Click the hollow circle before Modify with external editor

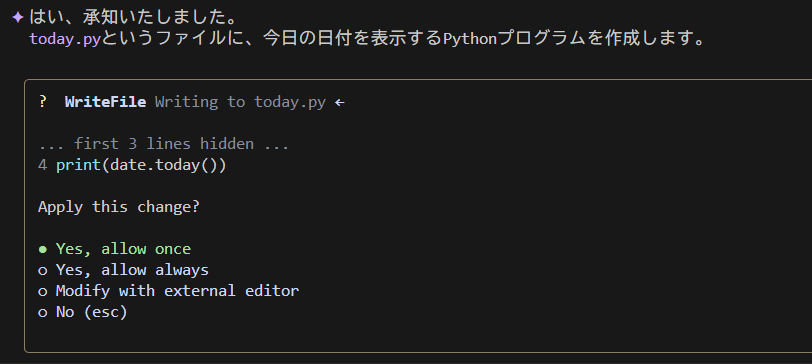tap(43, 292)
